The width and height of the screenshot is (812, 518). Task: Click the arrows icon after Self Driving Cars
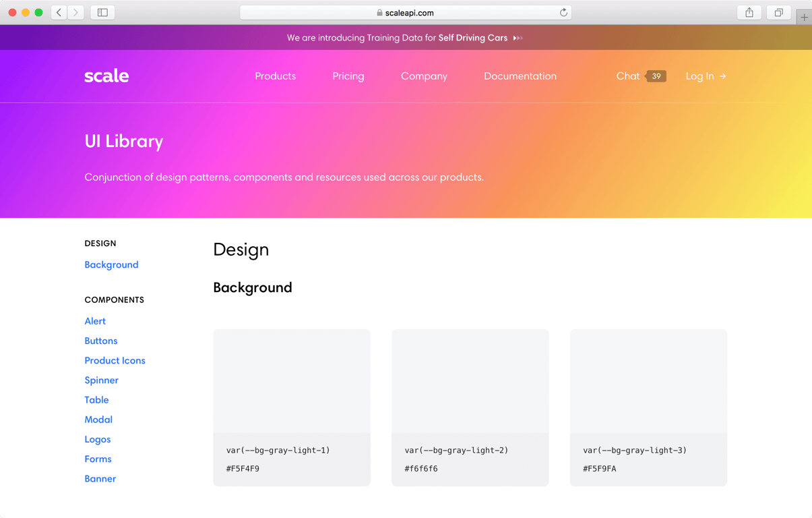(518, 38)
